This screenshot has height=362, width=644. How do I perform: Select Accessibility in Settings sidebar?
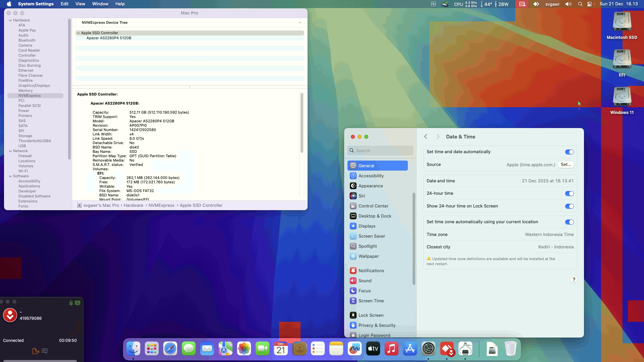(x=378, y=176)
